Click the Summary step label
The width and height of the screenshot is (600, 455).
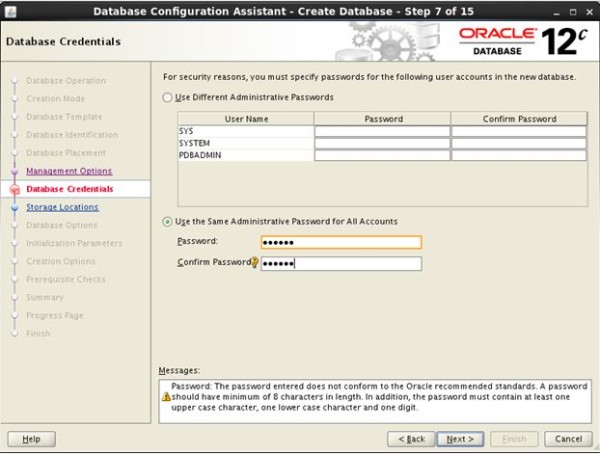45,297
